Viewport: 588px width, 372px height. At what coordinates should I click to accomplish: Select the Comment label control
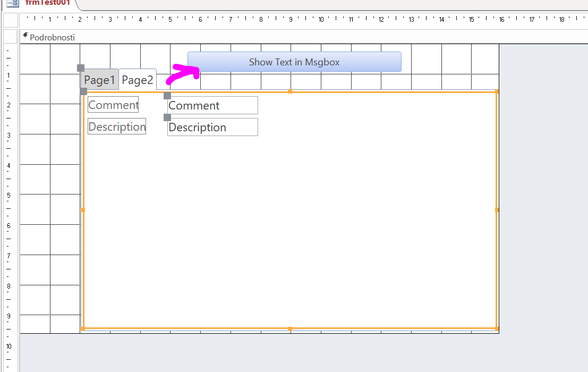pyautogui.click(x=113, y=105)
